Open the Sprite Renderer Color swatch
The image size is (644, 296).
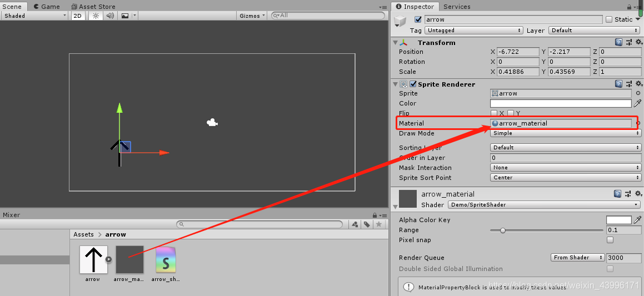coord(561,103)
